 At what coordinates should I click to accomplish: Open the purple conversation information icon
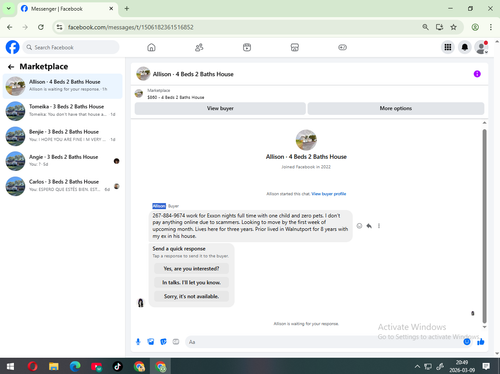pyautogui.click(x=477, y=74)
